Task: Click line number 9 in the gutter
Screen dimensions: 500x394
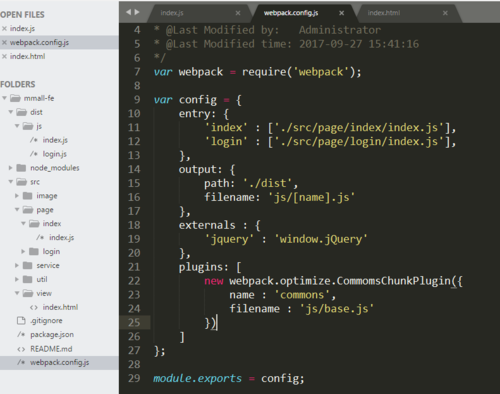Action: (x=137, y=100)
